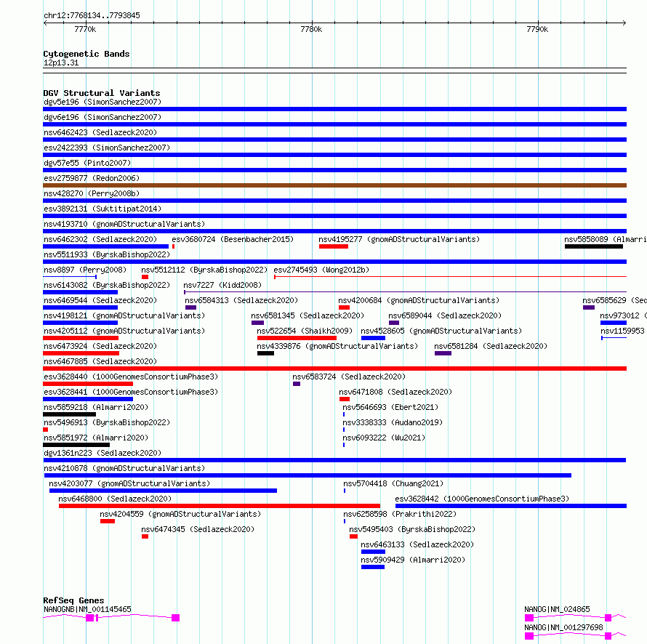The height and width of the screenshot is (644, 647).
Task: Select red bar under nsv522654 (Shaikh2009)
Action: (297, 338)
